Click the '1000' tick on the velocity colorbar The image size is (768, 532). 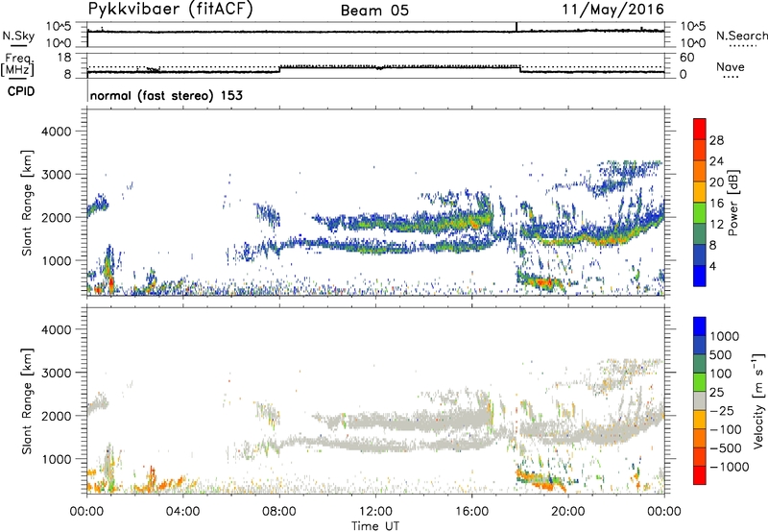pyautogui.click(x=724, y=336)
